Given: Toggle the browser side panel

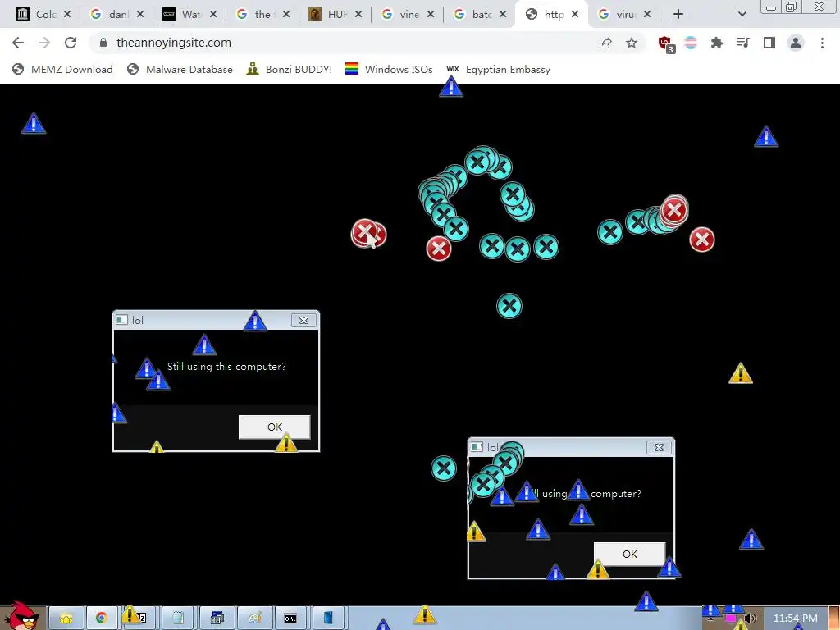Looking at the screenshot, I should [x=769, y=43].
